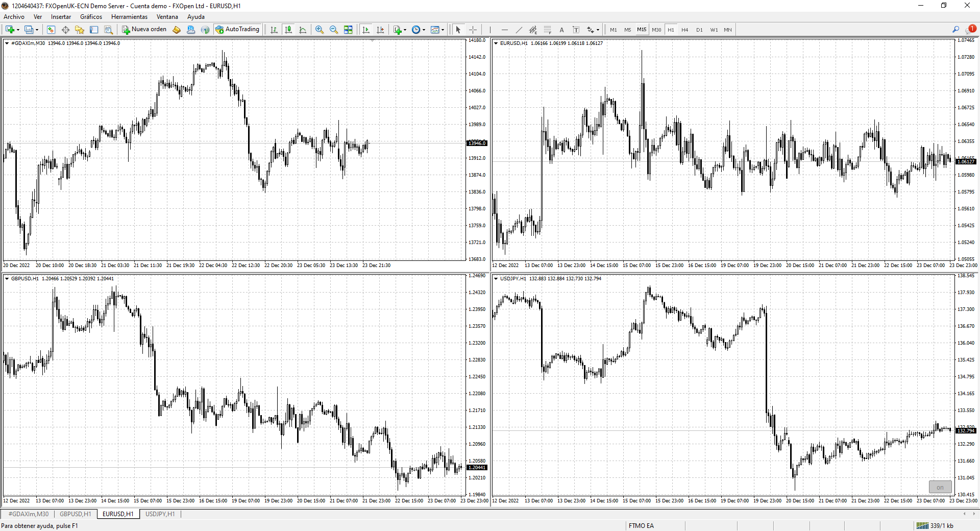Select the M1 timeframe
The height and width of the screenshot is (531, 980).
point(614,30)
